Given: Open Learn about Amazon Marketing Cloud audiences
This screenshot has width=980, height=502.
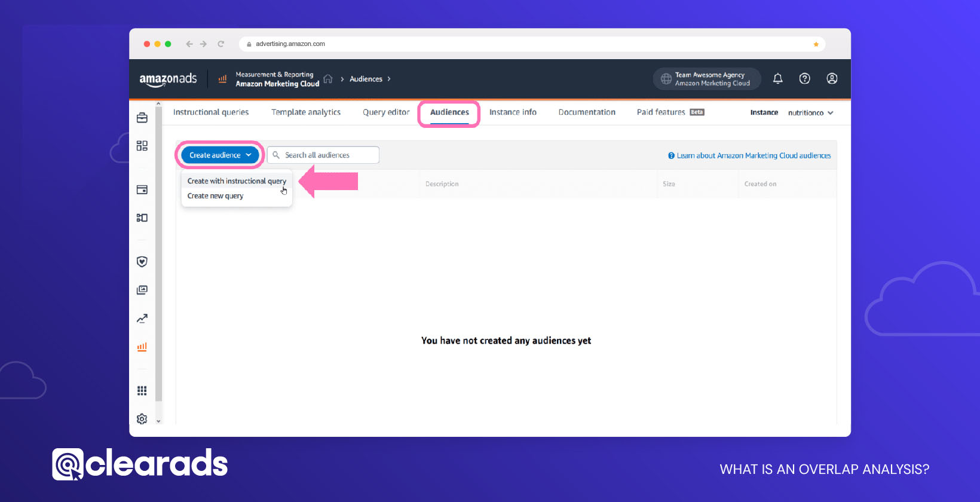Looking at the screenshot, I should (x=749, y=155).
